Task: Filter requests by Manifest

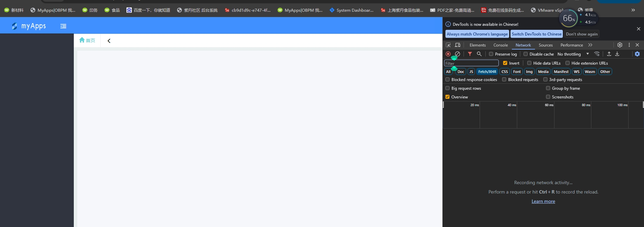Action: 561,72
